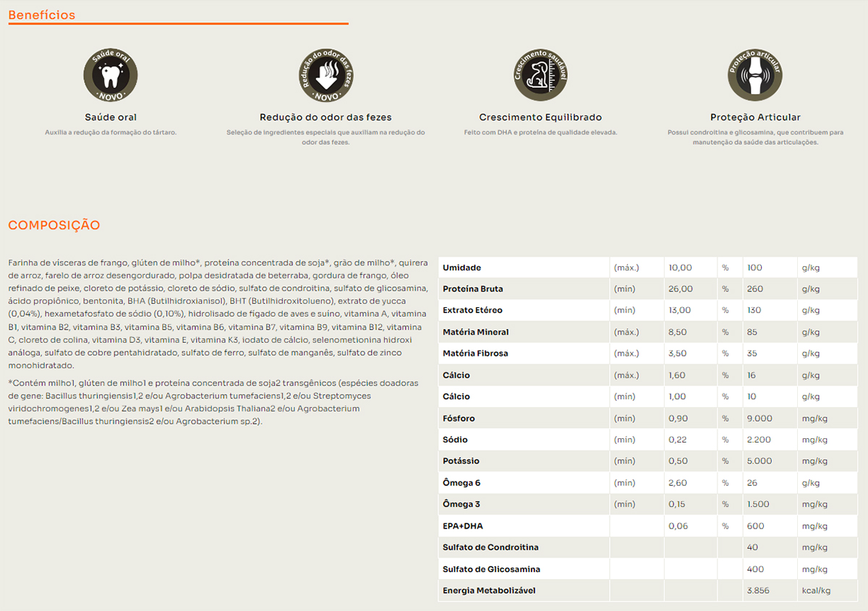The width and height of the screenshot is (868, 611).
Task: Click the Saúde oral title below the icon
Action: (111, 117)
